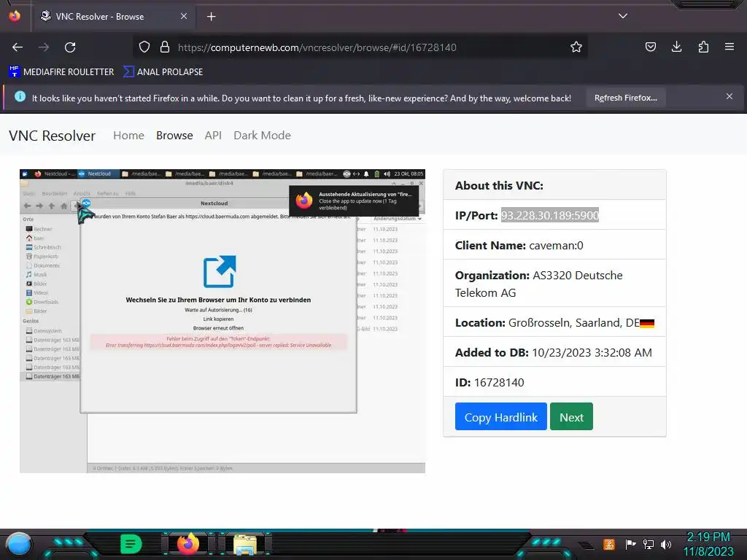Open tracking protection shield panel

144,47
